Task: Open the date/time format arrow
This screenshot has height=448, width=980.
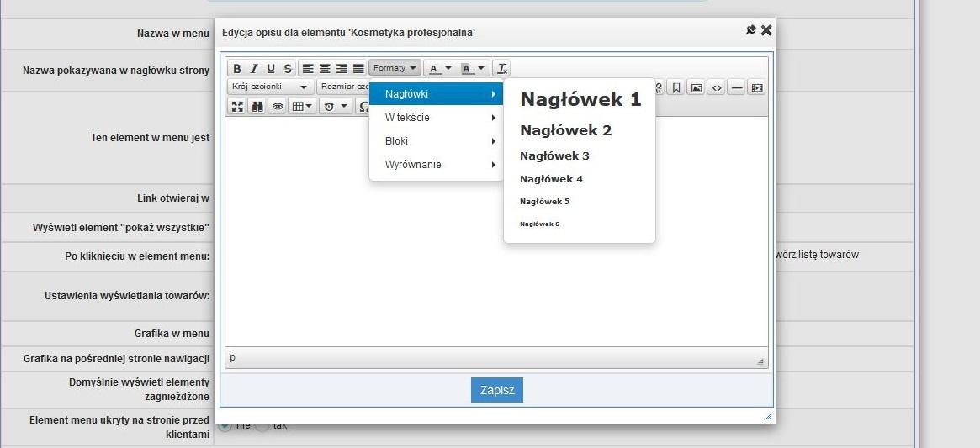Action: click(344, 106)
